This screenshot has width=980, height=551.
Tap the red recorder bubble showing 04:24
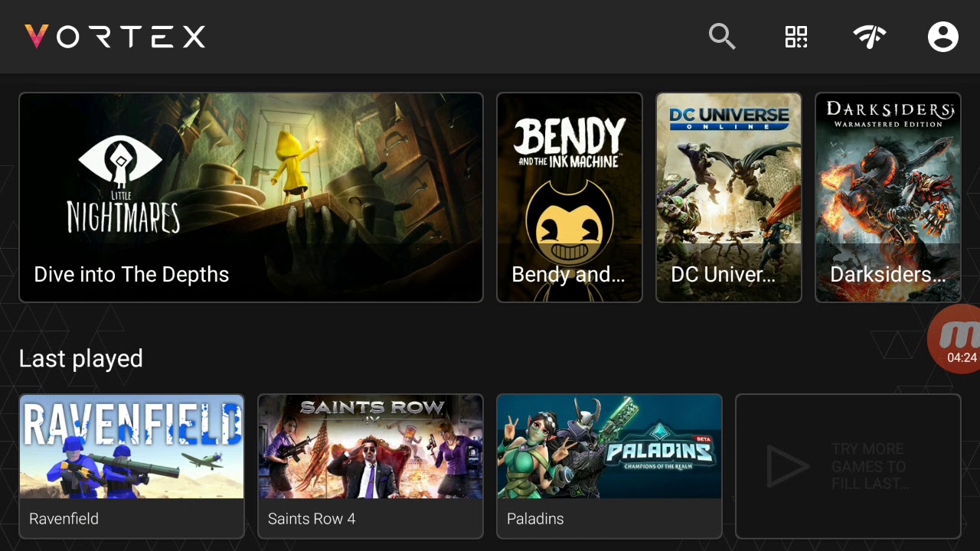click(x=955, y=339)
